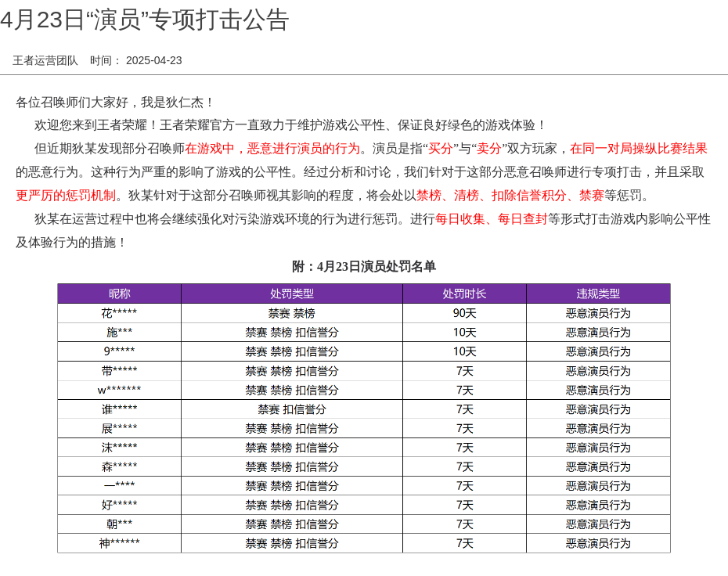Click the 7天 cell in 沫***** row
This screenshot has width=728, height=576.
tap(464, 448)
